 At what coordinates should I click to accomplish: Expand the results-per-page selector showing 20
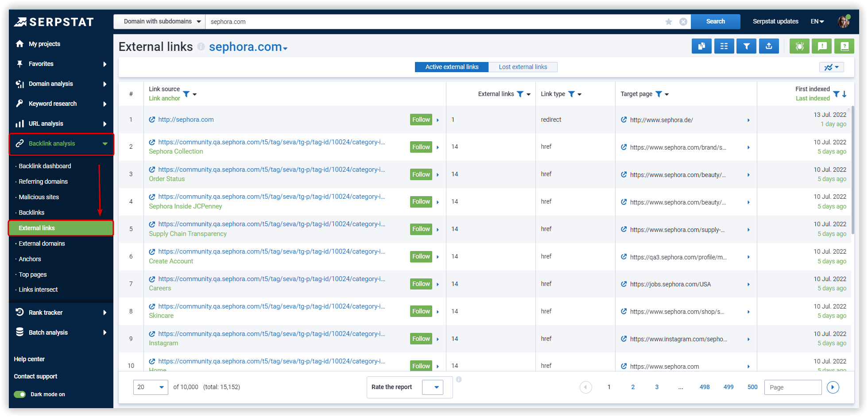151,387
